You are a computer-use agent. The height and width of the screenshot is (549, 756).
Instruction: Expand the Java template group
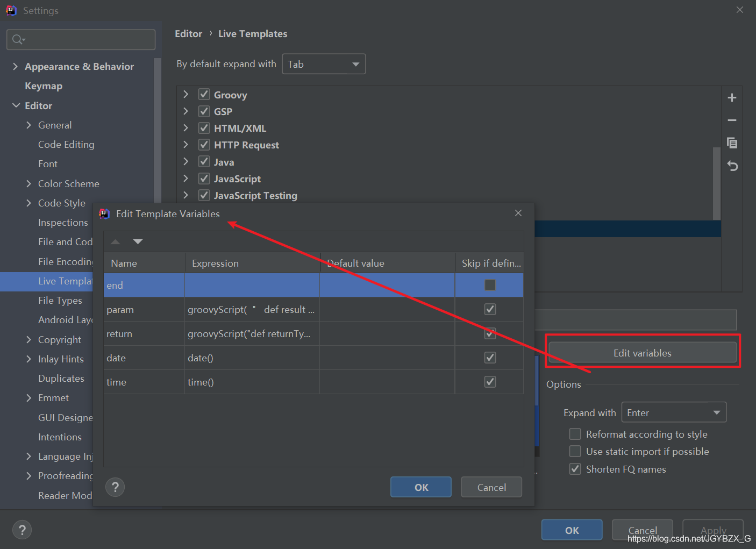click(x=186, y=161)
